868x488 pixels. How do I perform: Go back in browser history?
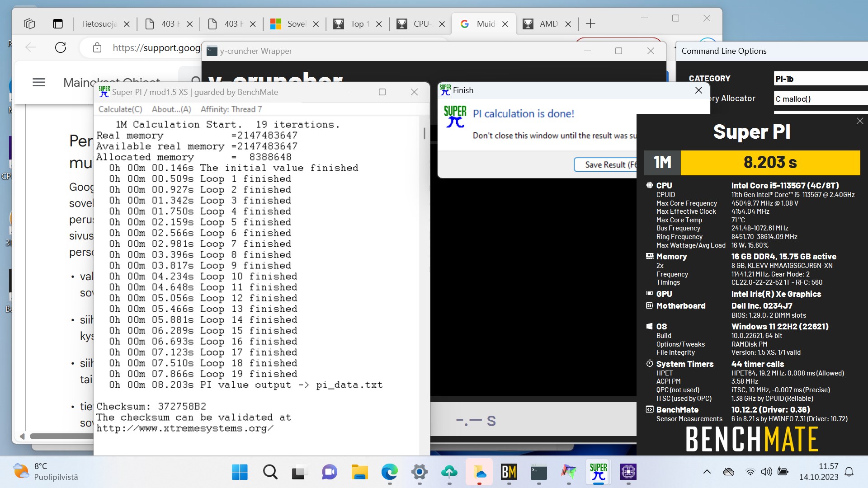click(x=31, y=47)
